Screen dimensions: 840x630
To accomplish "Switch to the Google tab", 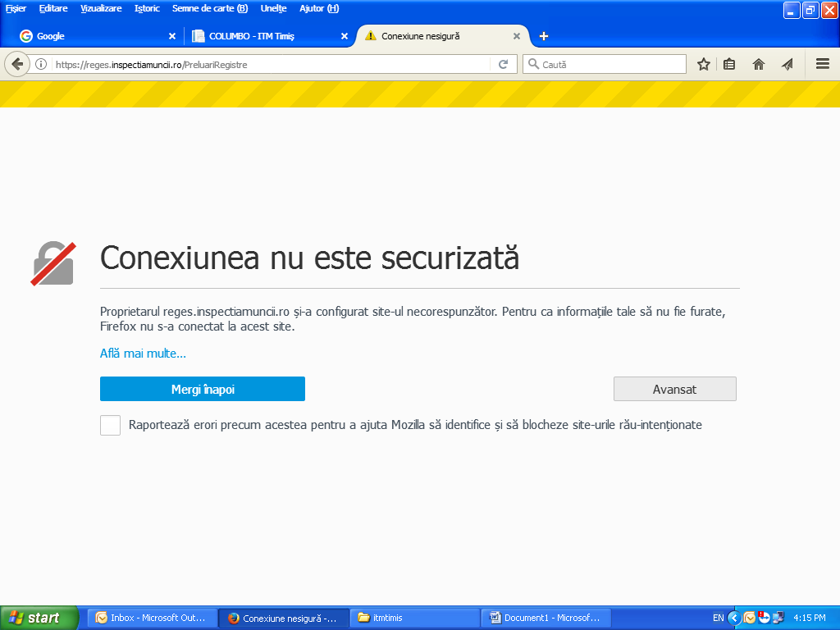I will coord(90,36).
